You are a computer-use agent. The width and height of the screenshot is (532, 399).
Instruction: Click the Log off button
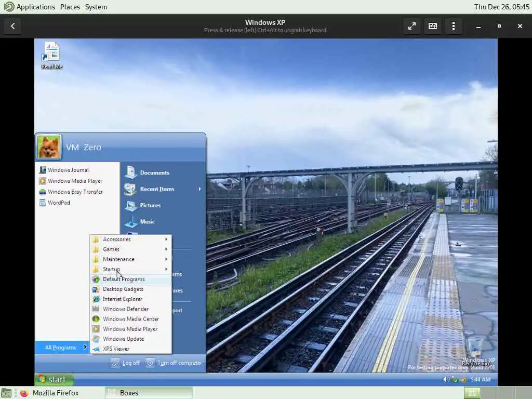(x=125, y=363)
